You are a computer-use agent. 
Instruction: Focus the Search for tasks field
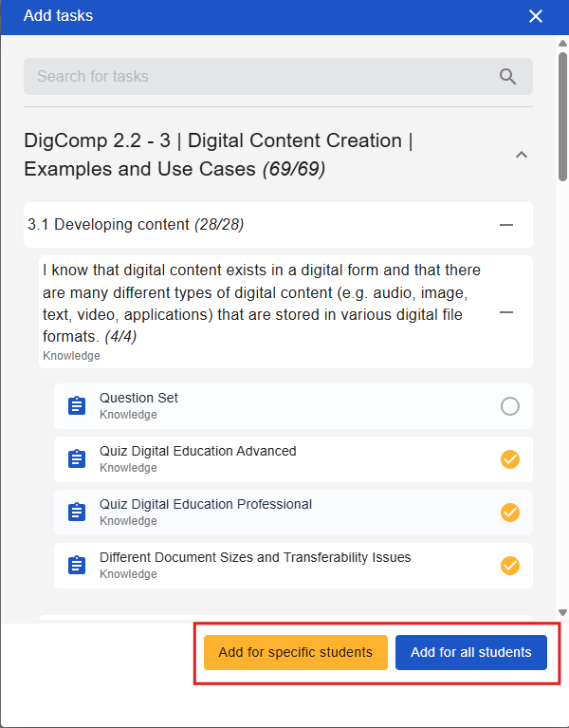(x=256, y=77)
